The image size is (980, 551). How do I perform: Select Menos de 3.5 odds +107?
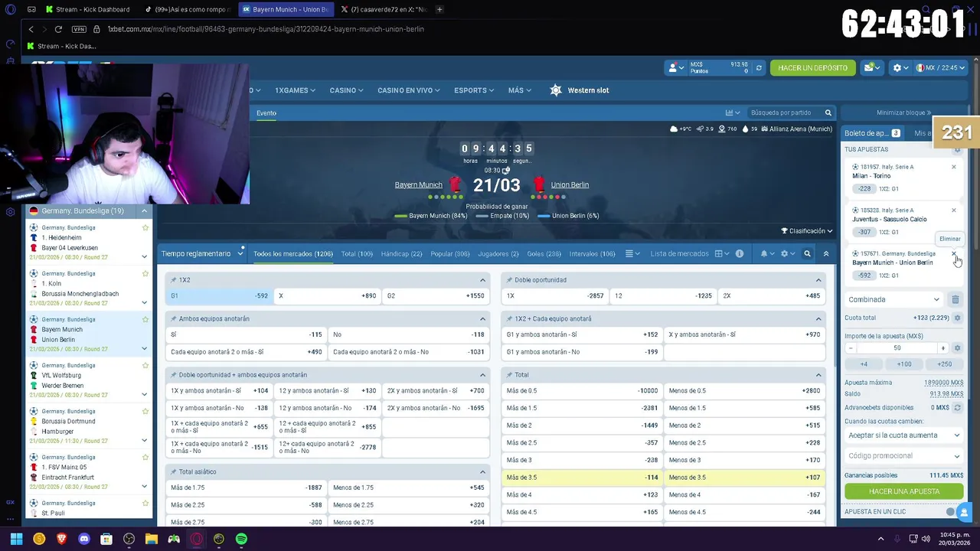[744, 478]
